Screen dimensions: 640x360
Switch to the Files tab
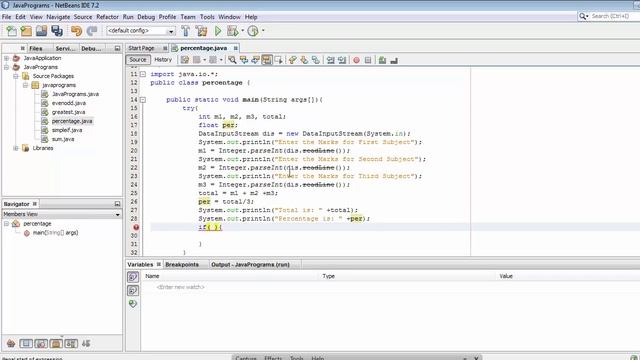36,48
